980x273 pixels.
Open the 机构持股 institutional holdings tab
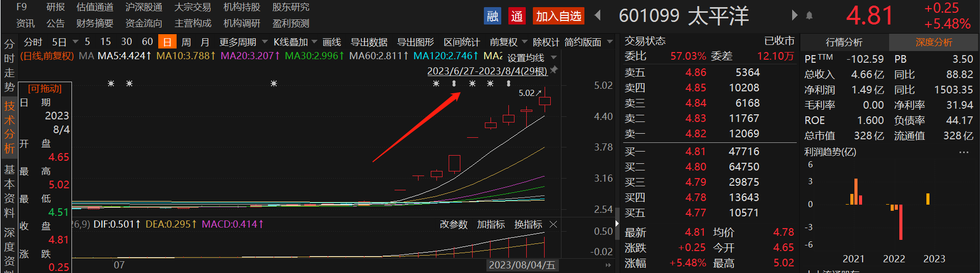pyautogui.click(x=242, y=7)
